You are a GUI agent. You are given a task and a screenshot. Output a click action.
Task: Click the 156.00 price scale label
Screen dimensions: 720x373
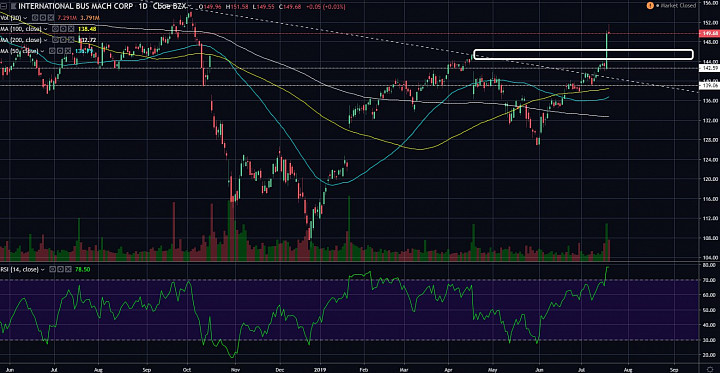(709, 3)
